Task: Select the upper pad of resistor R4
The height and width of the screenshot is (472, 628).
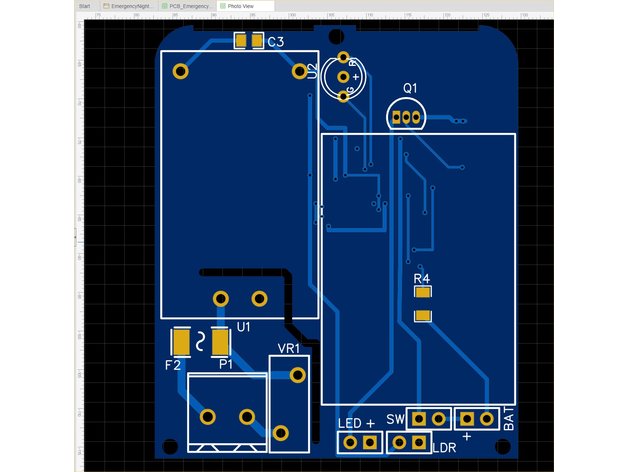Action: (422, 294)
